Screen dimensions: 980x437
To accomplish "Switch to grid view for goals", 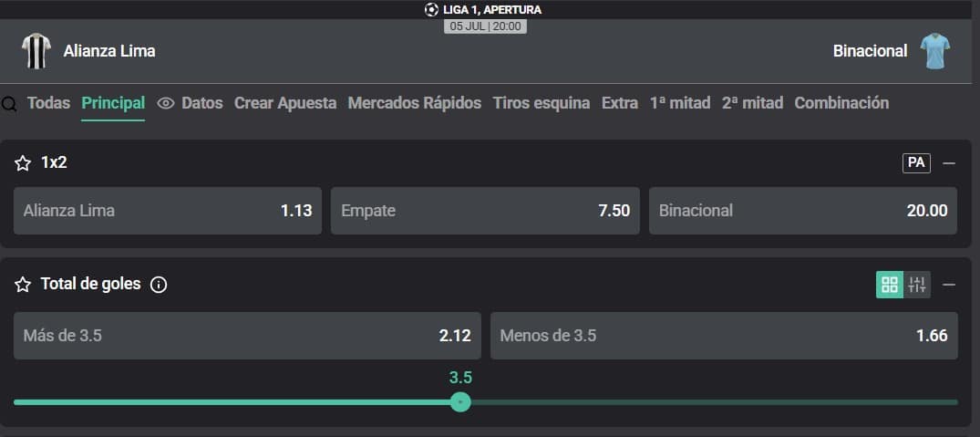I will click(890, 285).
